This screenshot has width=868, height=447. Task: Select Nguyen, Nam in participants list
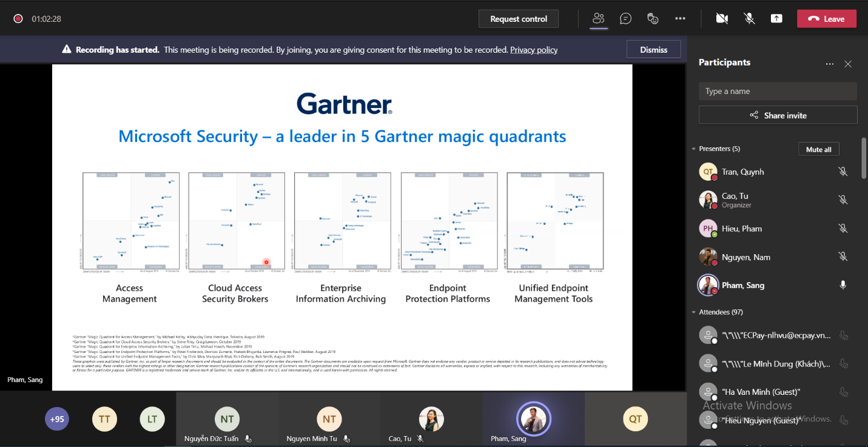pos(775,257)
